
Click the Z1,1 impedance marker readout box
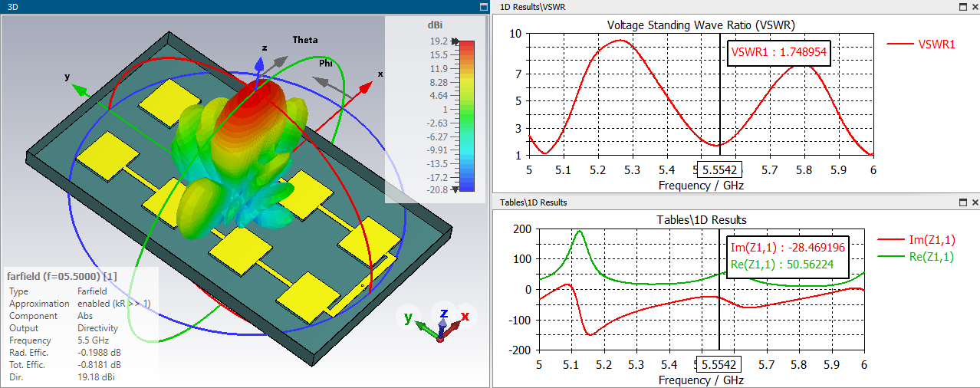point(788,257)
